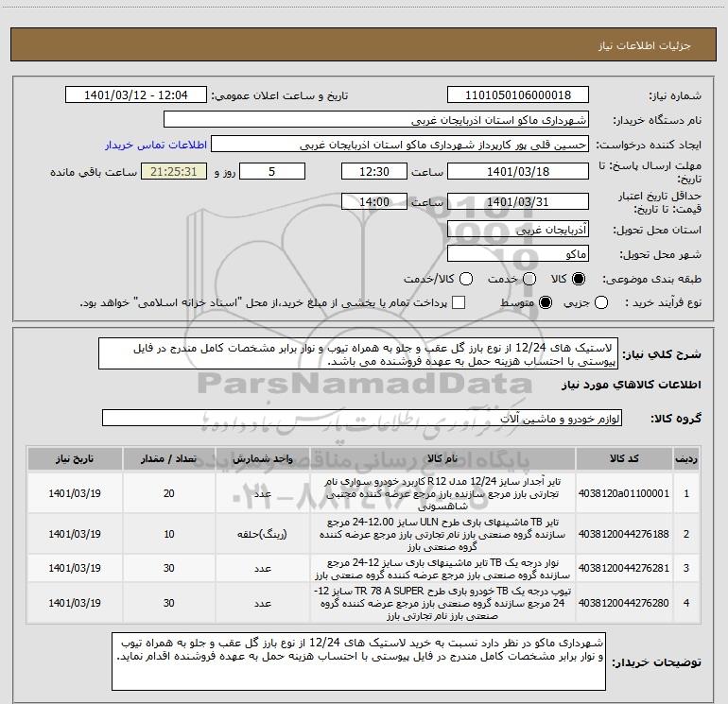Click the page header جزئیات اطلاعات نیاز
The height and width of the screenshot is (704, 728).
point(644,45)
